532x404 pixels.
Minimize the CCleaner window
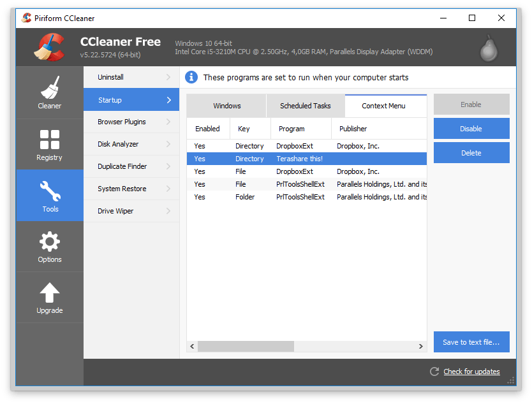click(443, 18)
